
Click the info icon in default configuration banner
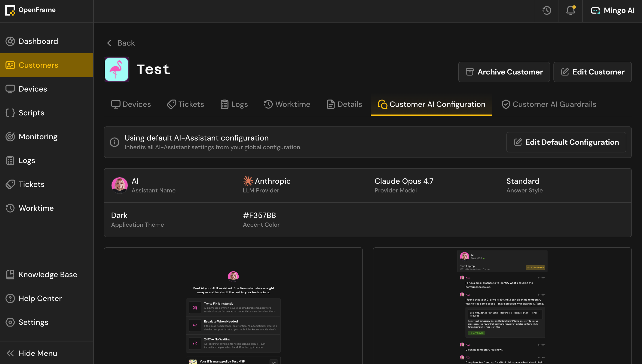click(114, 142)
